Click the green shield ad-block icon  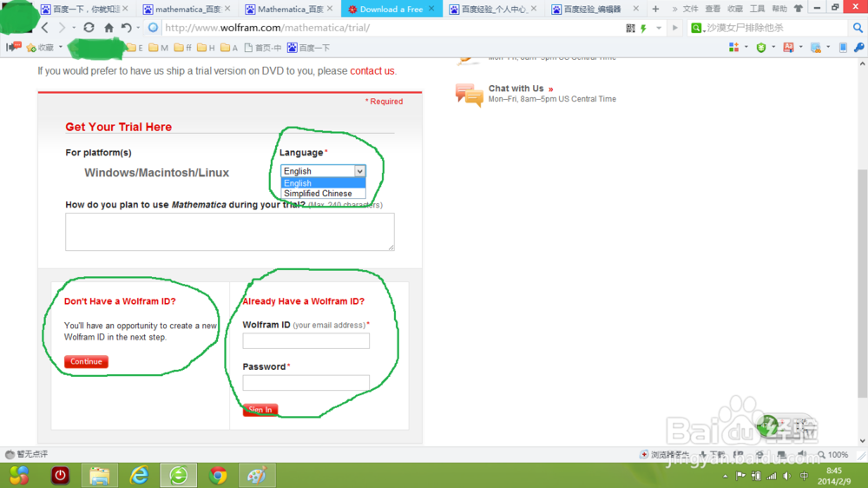click(761, 48)
